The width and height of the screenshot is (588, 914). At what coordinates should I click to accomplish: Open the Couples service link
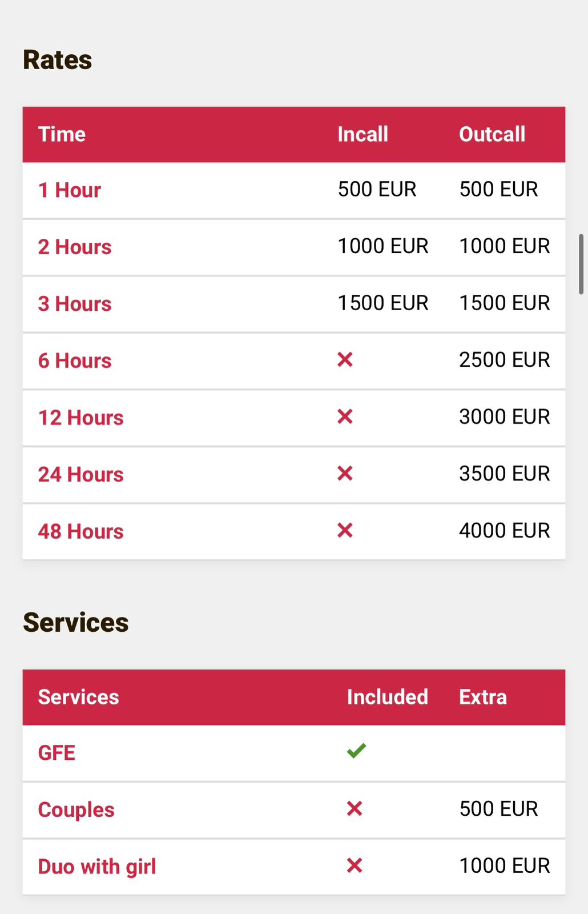(x=76, y=810)
